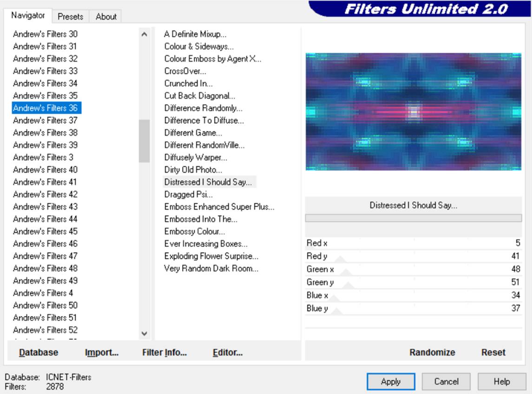Choose the Different RandomVille... filter

(x=204, y=145)
